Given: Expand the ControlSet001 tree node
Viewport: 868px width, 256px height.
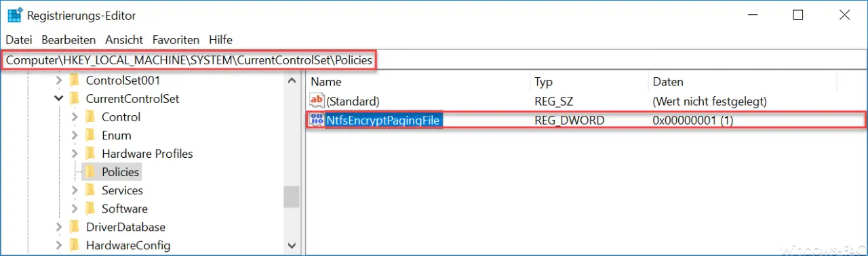Looking at the screenshot, I should pyautogui.click(x=58, y=80).
